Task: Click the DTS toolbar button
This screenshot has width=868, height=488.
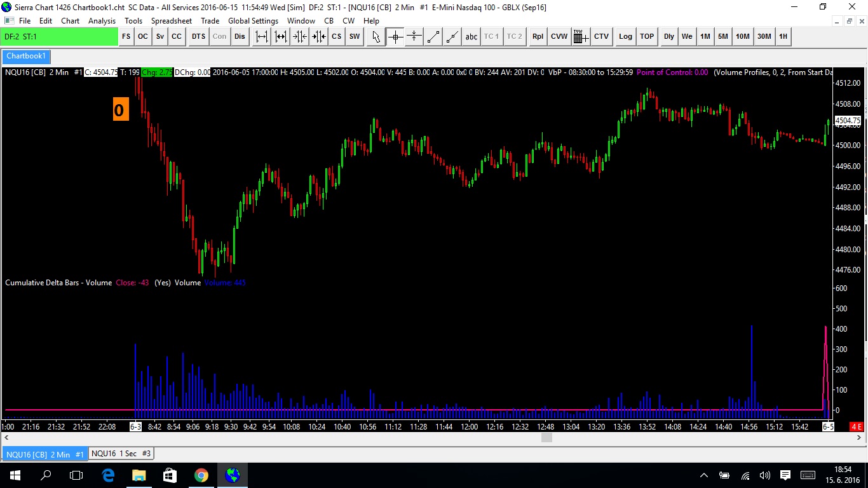Action: 199,36
